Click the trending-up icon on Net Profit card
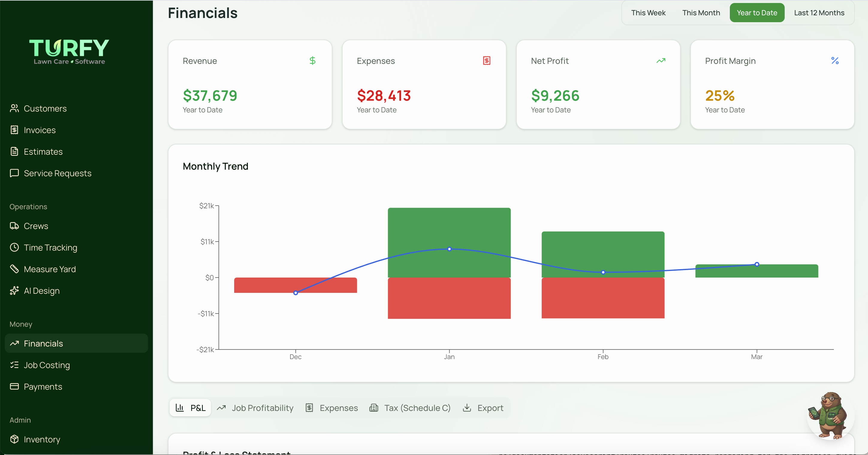 pos(661,61)
